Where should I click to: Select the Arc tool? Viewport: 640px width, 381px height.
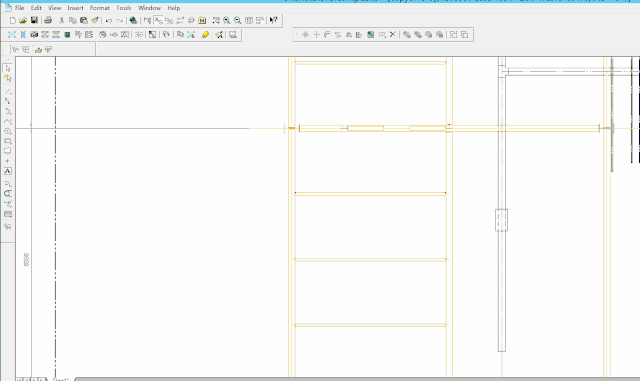click(8, 111)
